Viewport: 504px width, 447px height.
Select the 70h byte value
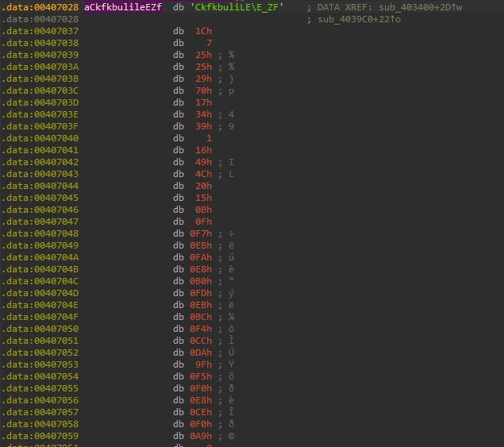(203, 91)
